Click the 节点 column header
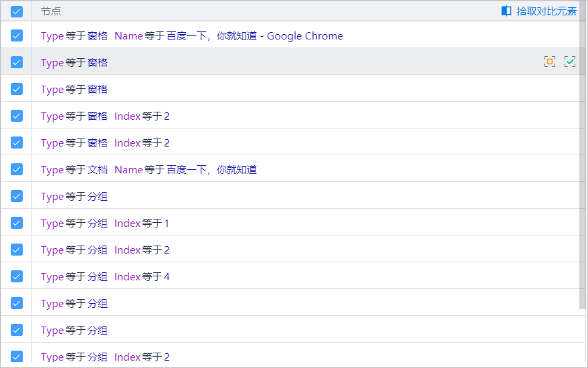Screen dimensions: 588x368 (51, 11)
